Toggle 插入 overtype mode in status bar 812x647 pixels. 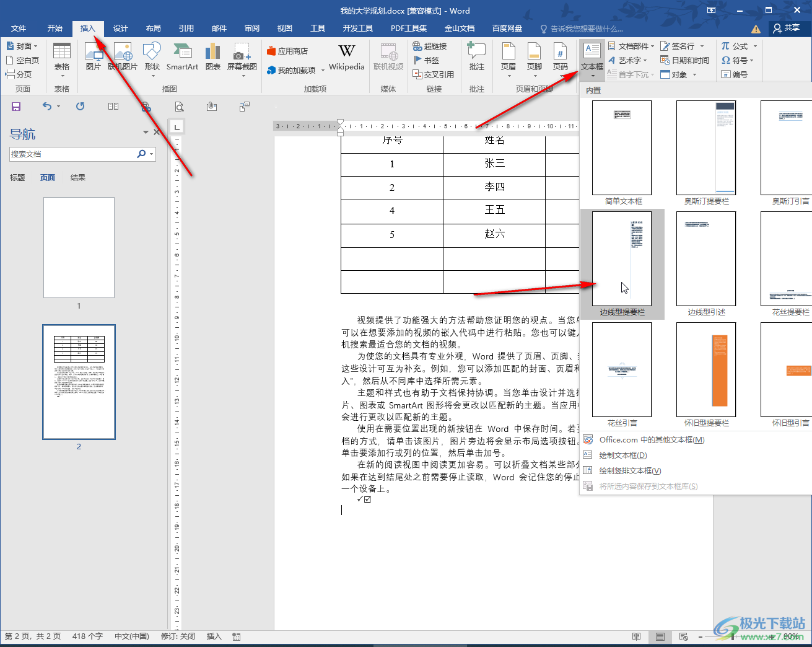point(214,636)
